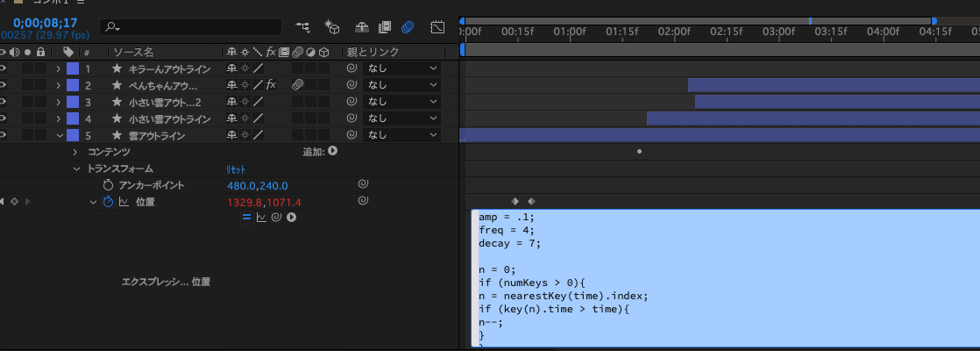Click anchor point value 480.0,240.0

point(258,186)
